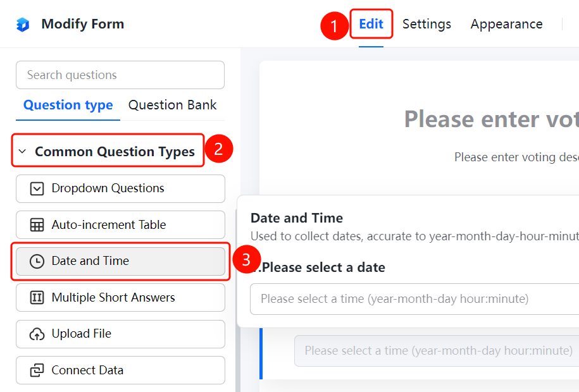Click the Auto-increment Table grid icon

37,225
